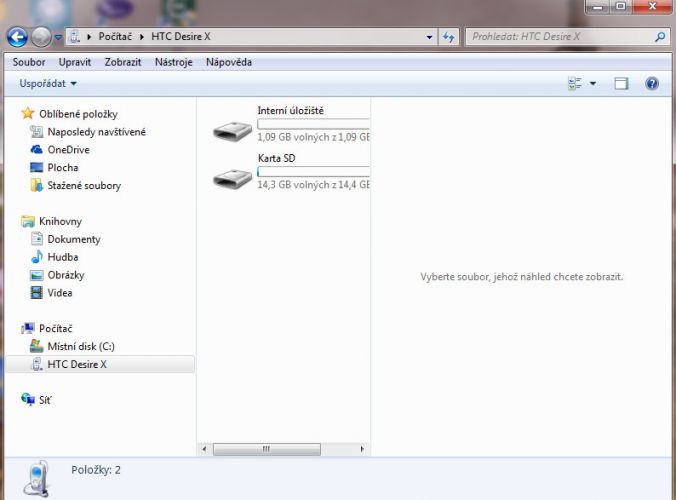Open Naposledy navštívené

pyautogui.click(x=97, y=132)
